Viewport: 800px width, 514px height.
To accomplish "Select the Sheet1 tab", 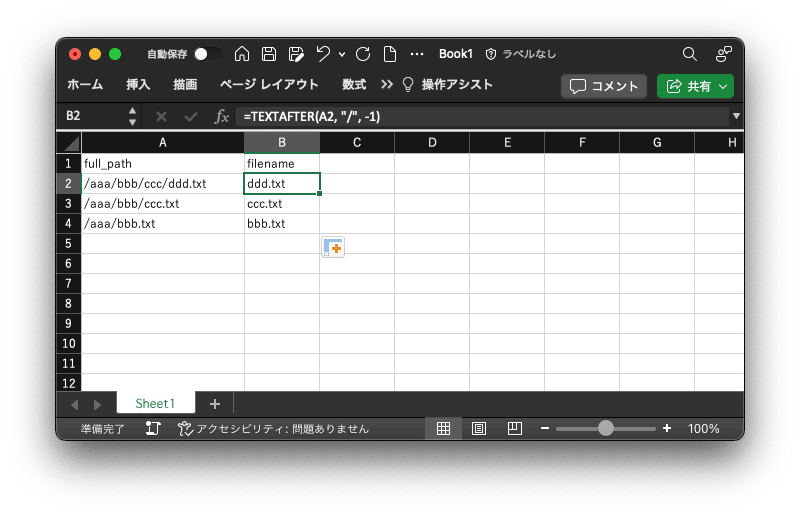I will [x=156, y=404].
